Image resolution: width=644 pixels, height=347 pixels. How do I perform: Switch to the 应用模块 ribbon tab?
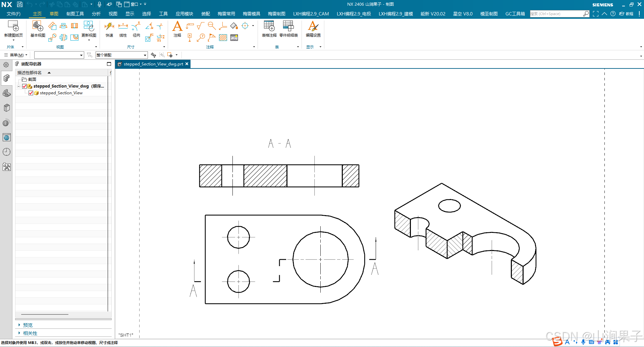click(x=184, y=14)
